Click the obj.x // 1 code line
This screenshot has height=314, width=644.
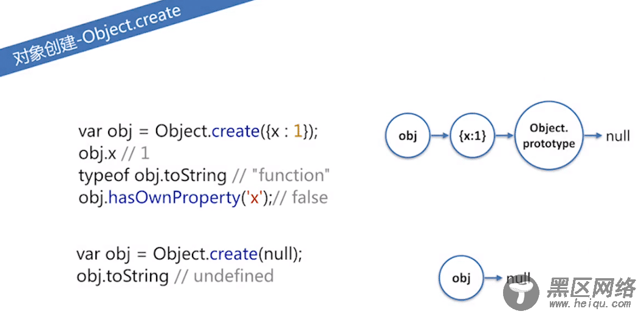114,154
